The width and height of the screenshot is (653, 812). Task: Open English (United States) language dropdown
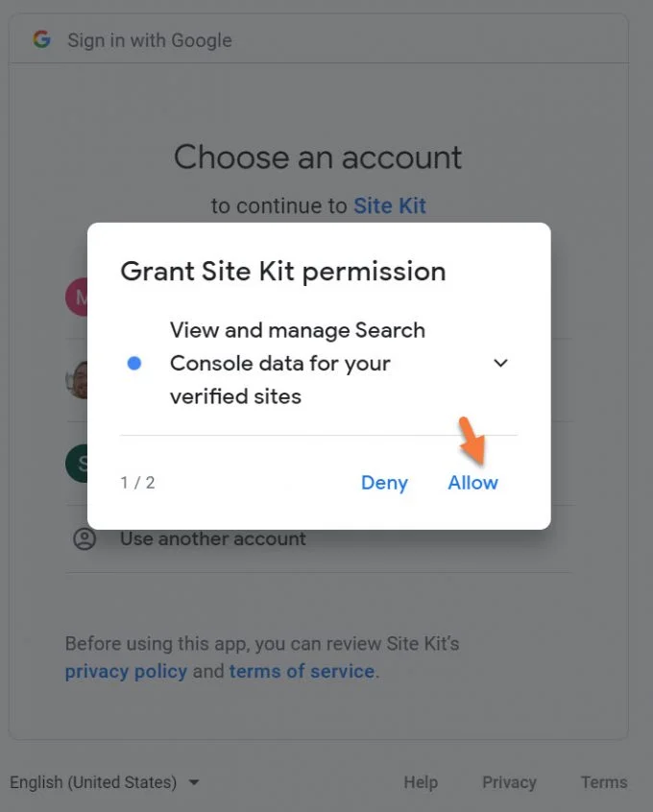coord(104,782)
